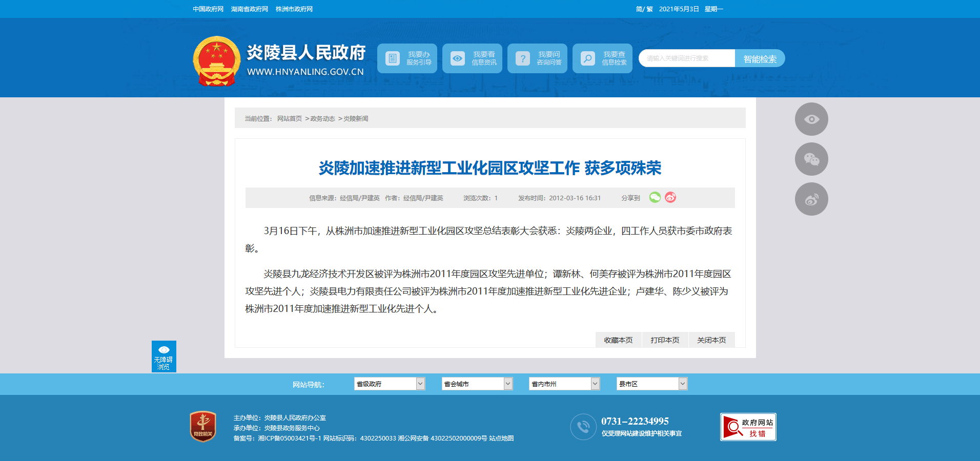
Task: Click the national emblem logo
Action: pyautogui.click(x=216, y=61)
